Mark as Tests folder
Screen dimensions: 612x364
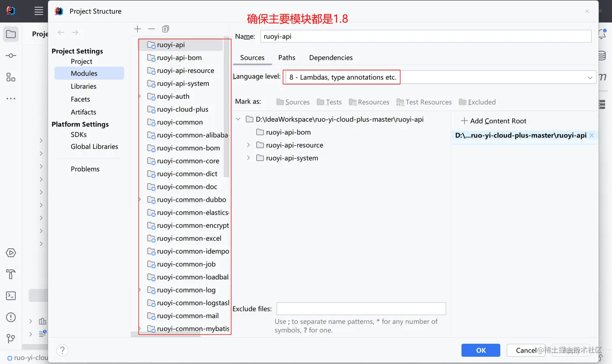(x=329, y=102)
